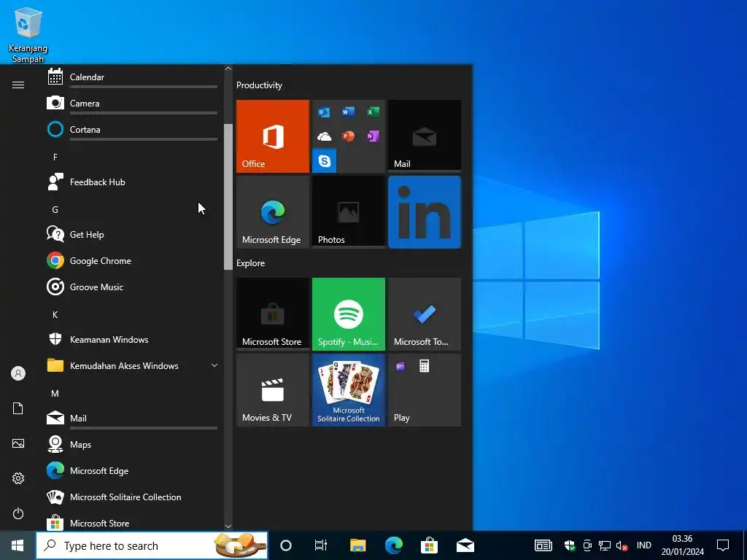
Task: Open Windows Security tray icon
Action: click(570, 545)
